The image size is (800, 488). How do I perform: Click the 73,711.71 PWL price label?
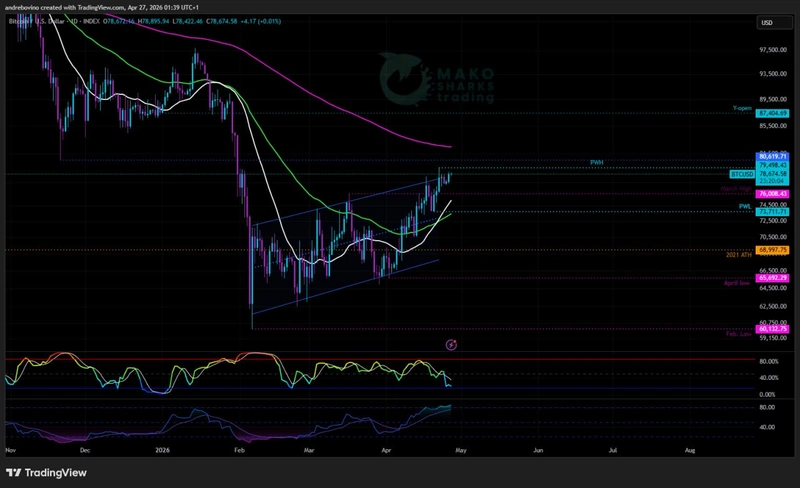(774, 212)
